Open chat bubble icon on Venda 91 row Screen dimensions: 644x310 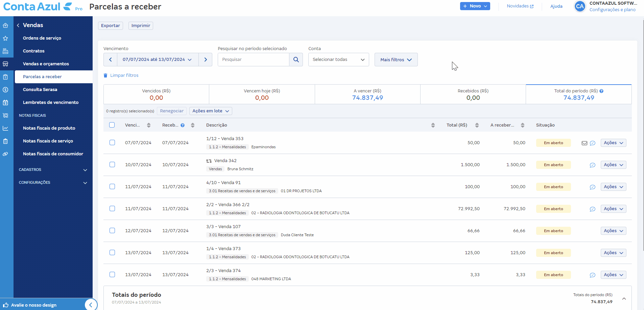pos(593,187)
